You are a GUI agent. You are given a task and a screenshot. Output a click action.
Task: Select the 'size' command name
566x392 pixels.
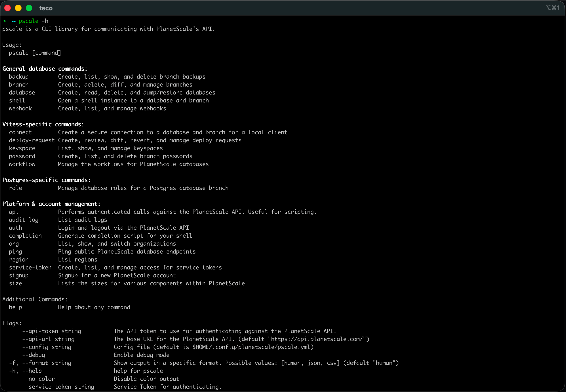[x=15, y=283]
